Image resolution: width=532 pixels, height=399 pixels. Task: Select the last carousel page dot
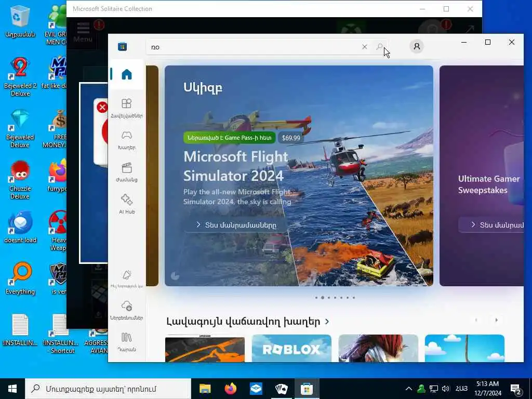coord(353,298)
